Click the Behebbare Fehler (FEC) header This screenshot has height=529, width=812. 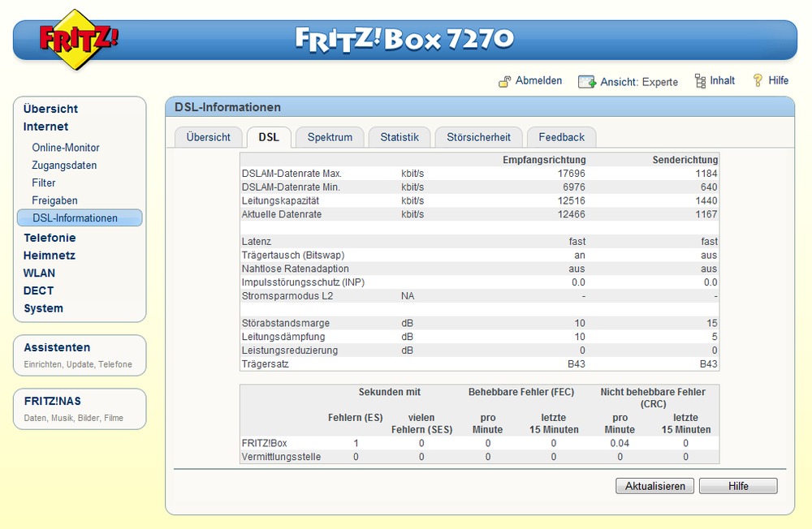click(521, 392)
